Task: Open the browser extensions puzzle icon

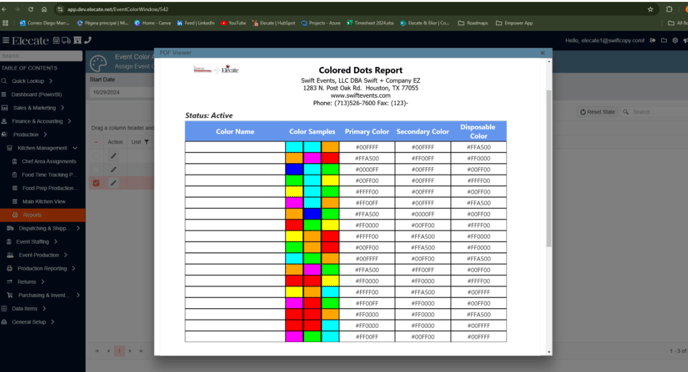Action: 669,9
